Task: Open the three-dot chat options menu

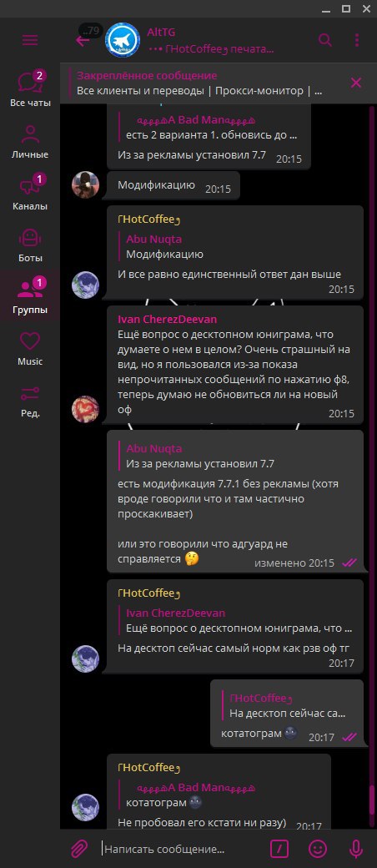Action: pos(356,40)
